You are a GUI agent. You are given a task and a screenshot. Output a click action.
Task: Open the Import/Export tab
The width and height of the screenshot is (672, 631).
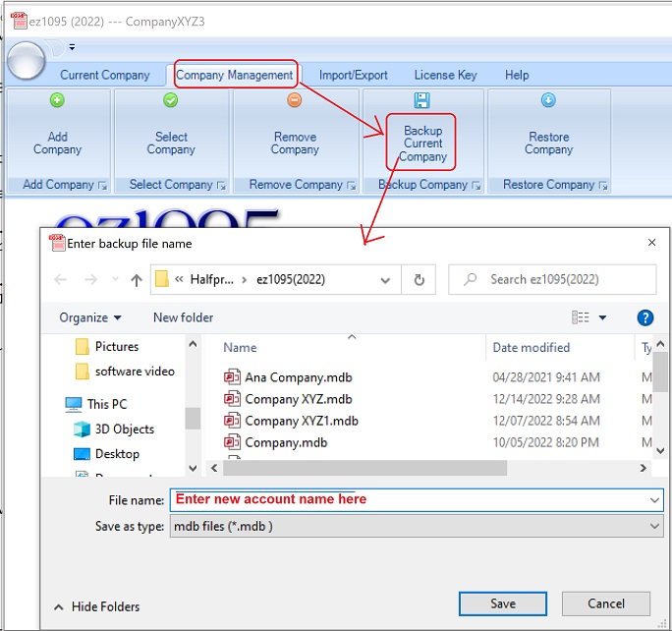click(x=353, y=75)
